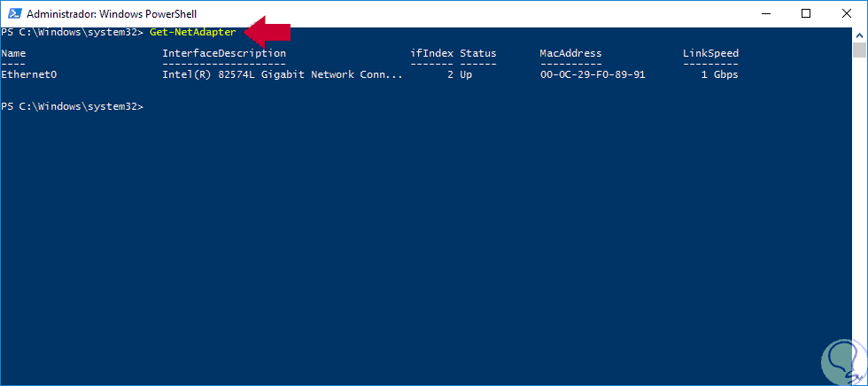The height and width of the screenshot is (386, 868).
Task: Select the Ethernet0 adapter name
Action: [x=29, y=74]
